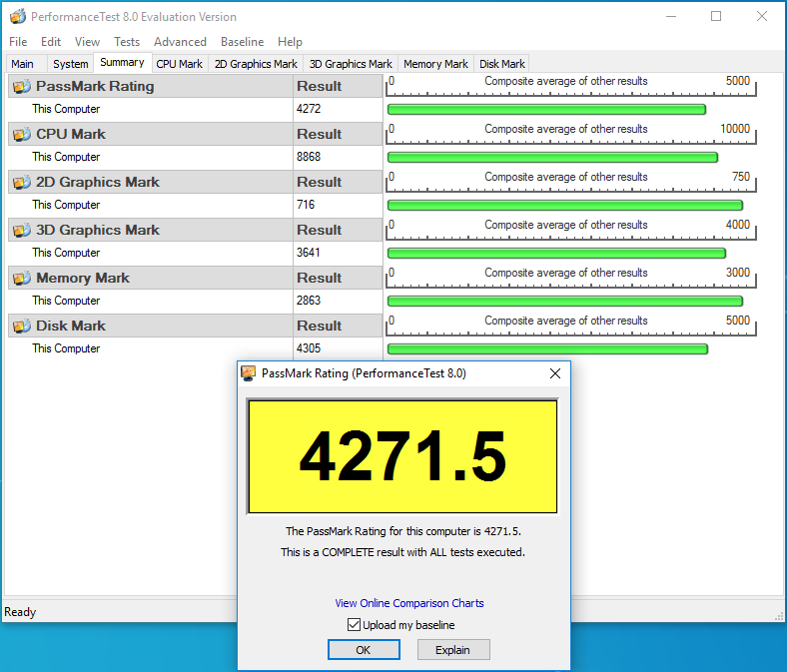The image size is (787, 672).
Task: Click This Computer under Memory Mark
Action: (66, 301)
